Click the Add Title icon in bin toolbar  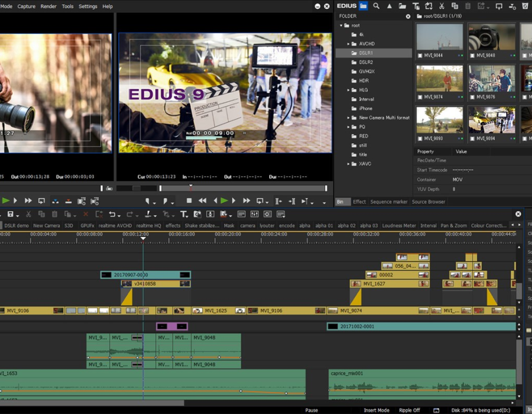tap(416, 6)
